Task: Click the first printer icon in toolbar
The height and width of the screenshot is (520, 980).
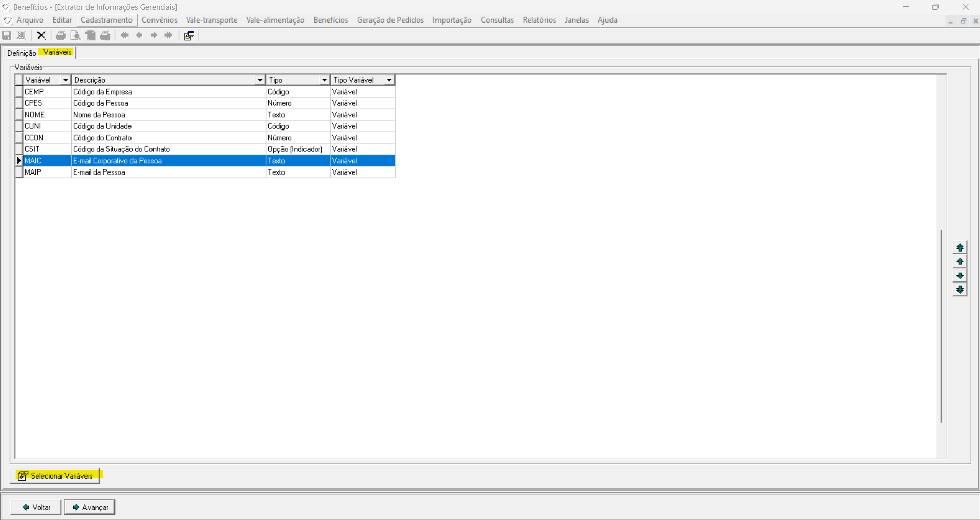Action: [x=61, y=35]
